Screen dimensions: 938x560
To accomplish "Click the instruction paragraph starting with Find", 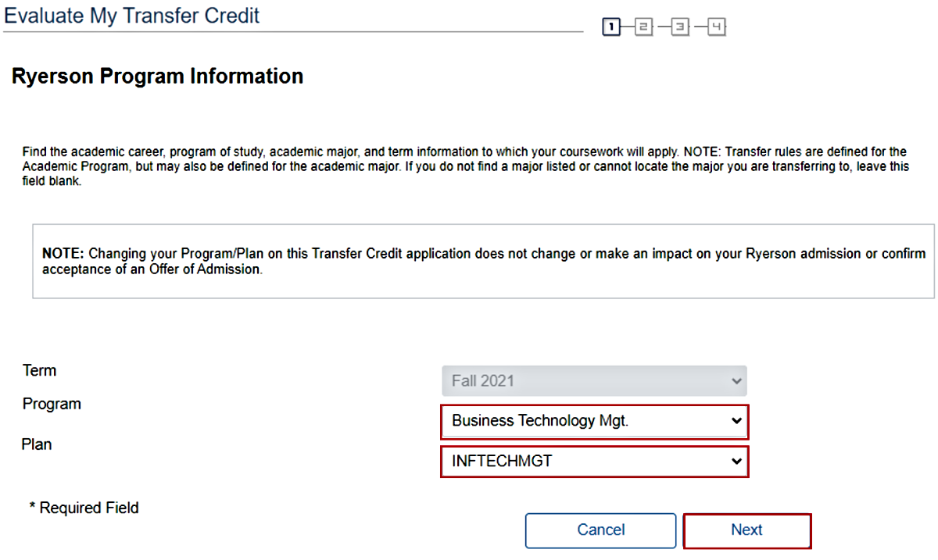I will point(464,166).
